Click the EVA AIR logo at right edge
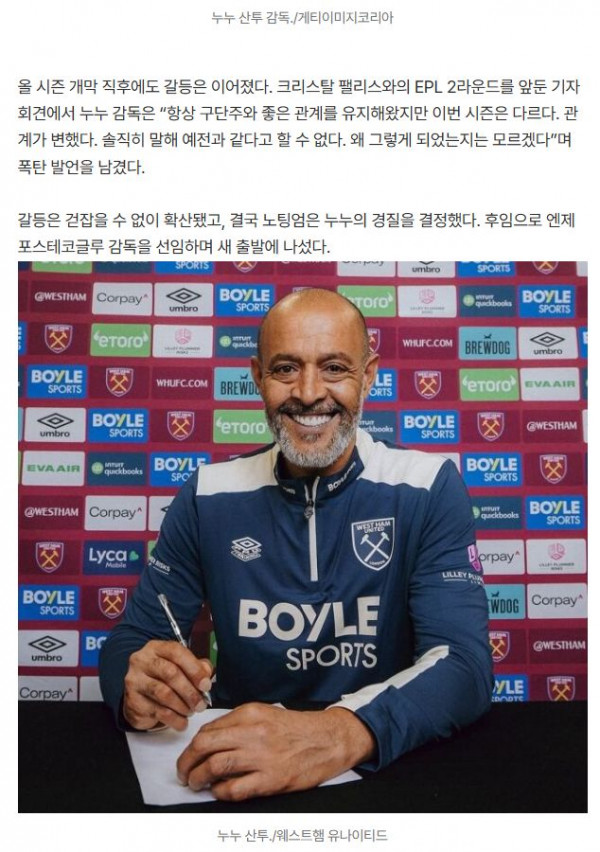Image resolution: width=600 pixels, height=852 pixels. point(549,384)
